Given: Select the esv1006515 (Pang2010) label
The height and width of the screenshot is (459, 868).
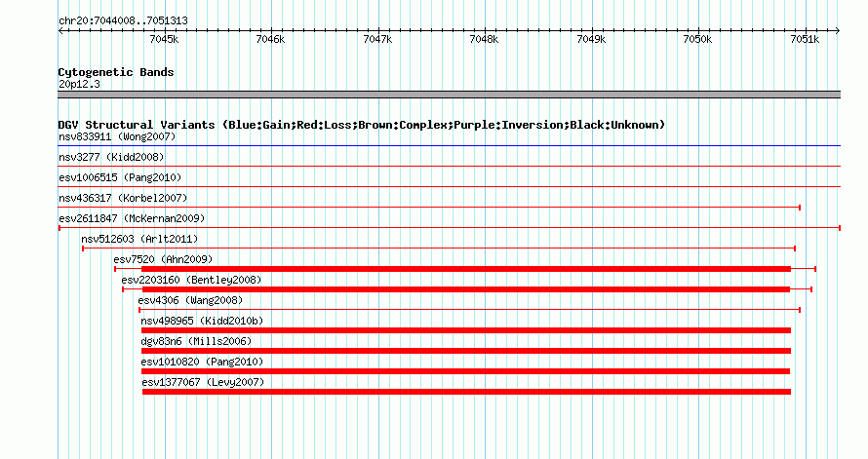Looking at the screenshot, I should coord(120,177).
